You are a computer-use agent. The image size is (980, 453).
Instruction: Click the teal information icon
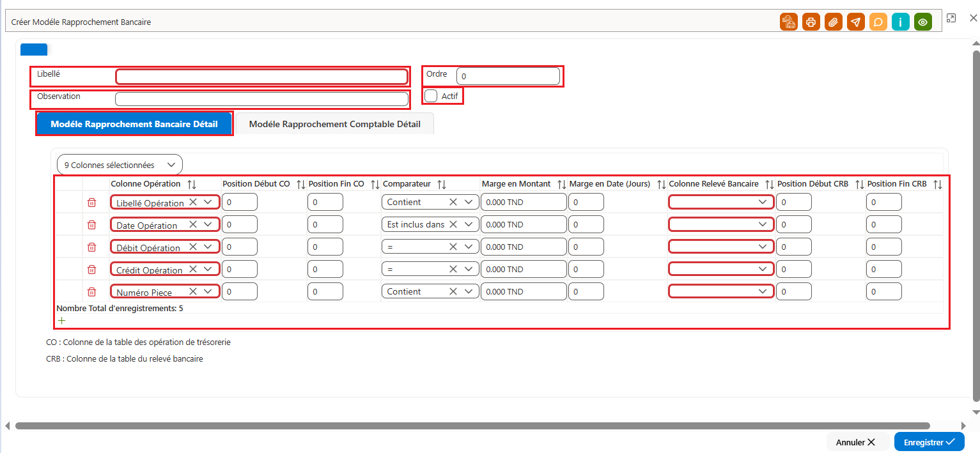click(901, 22)
